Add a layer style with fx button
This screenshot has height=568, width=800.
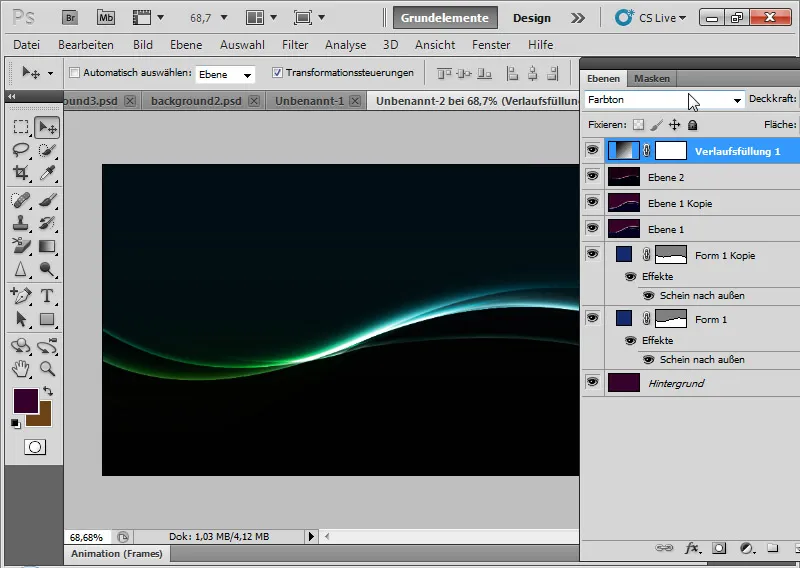tap(692, 548)
